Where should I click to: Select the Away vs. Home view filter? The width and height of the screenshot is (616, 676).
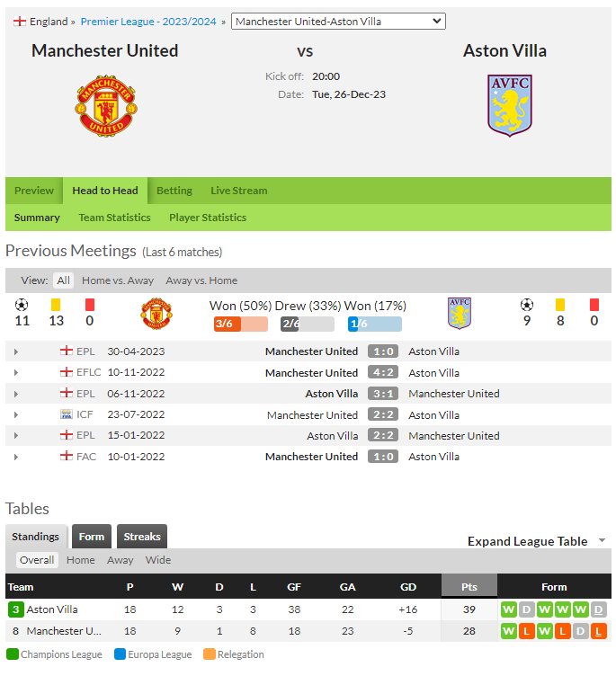pyautogui.click(x=201, y=280)
